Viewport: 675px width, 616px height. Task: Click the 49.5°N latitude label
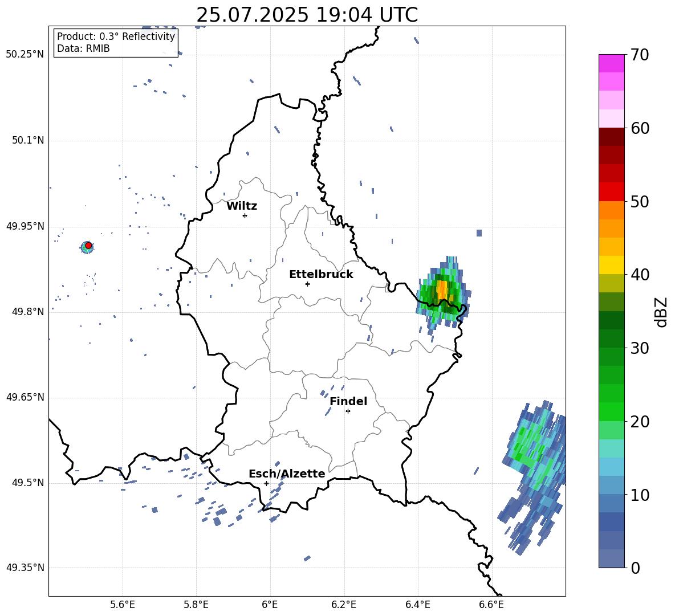(x=28, y=483)
